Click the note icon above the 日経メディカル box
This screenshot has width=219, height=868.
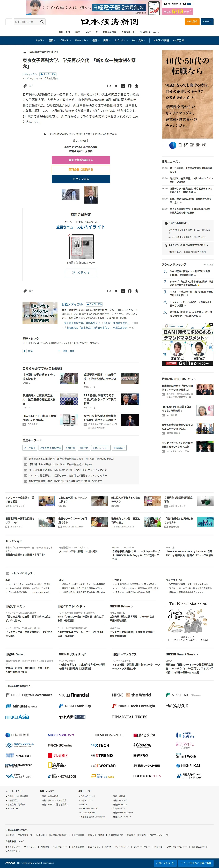pos(116,291)
